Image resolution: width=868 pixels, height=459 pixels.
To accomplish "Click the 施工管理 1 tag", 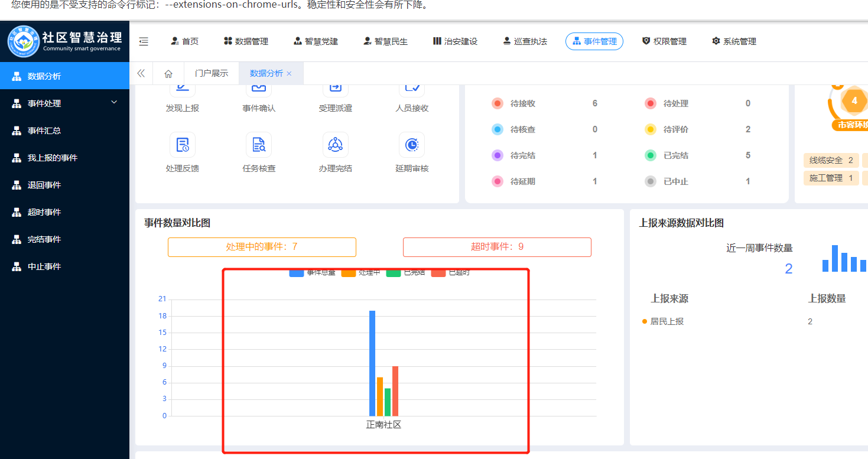I will point(831,178).
